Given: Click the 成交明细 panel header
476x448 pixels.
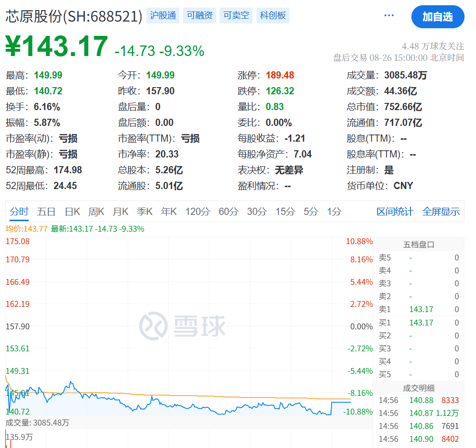Looking at the screenshot, I should coord(419,388).
